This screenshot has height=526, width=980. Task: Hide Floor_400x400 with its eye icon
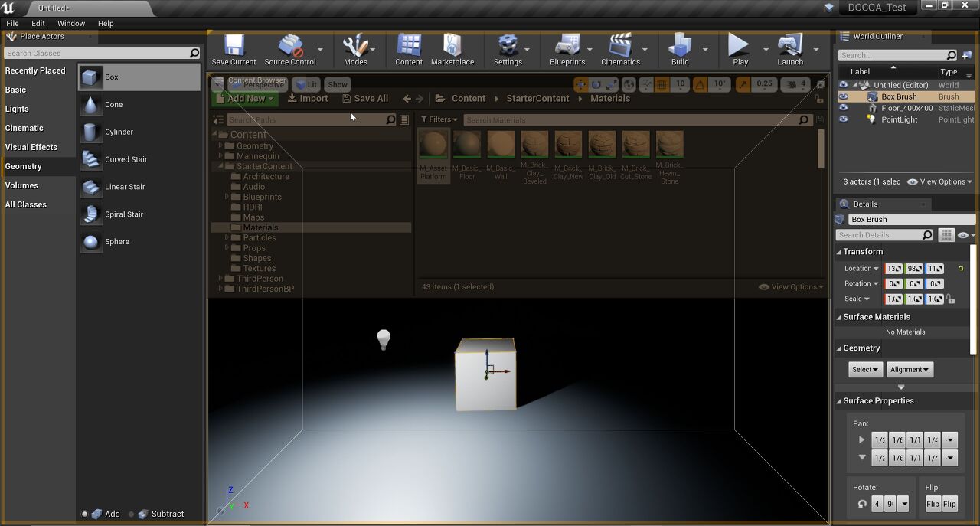(x=843, y=108)
